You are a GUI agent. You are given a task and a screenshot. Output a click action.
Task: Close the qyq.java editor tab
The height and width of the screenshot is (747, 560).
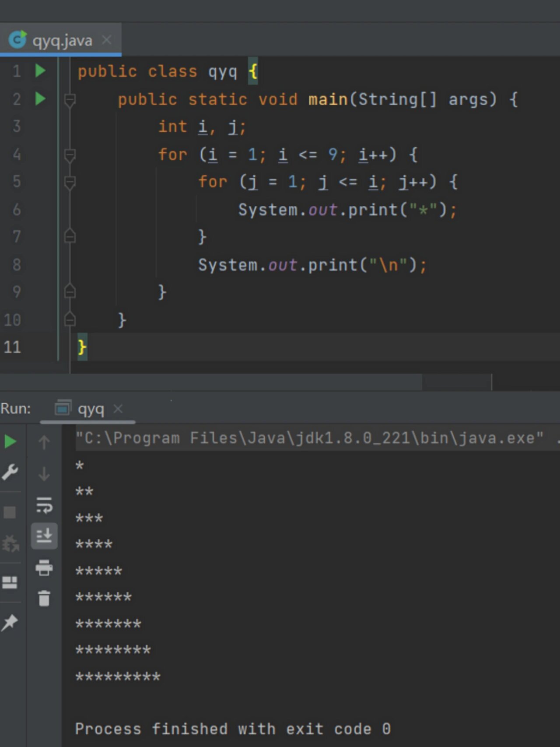tap(106, 40)
